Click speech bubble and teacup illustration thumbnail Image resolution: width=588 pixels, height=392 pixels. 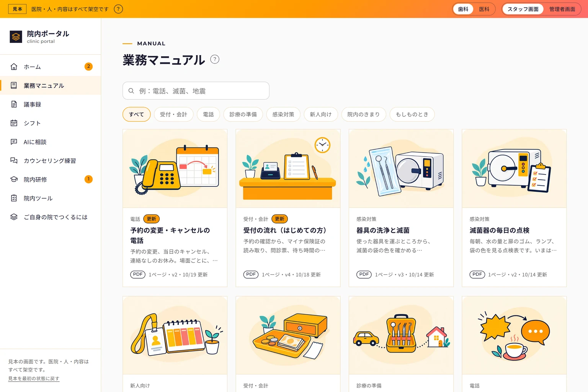tap(514, 335)
